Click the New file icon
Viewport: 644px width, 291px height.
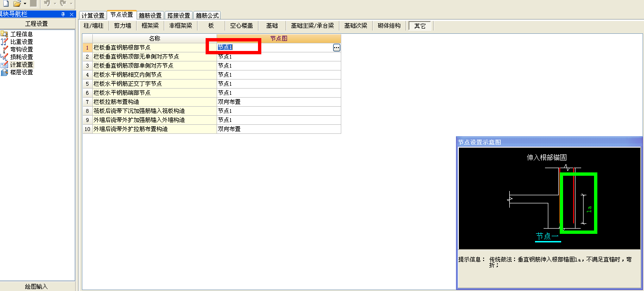6,3
